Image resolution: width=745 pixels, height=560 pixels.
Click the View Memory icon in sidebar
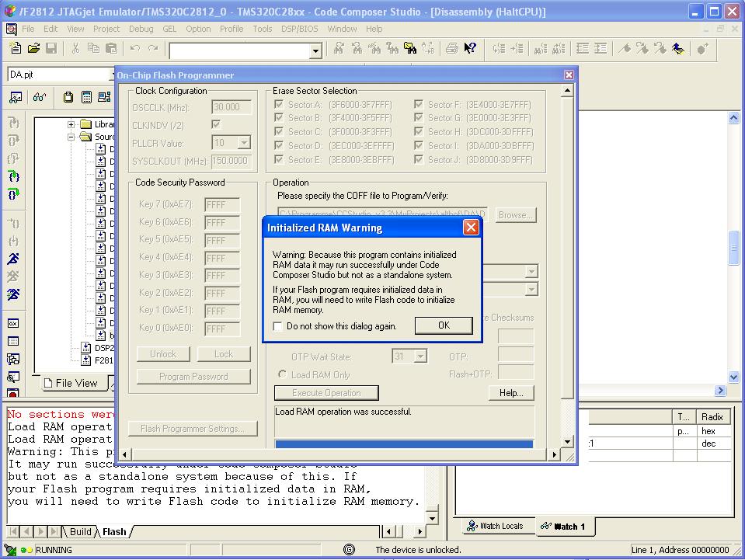tap(13, 341)
